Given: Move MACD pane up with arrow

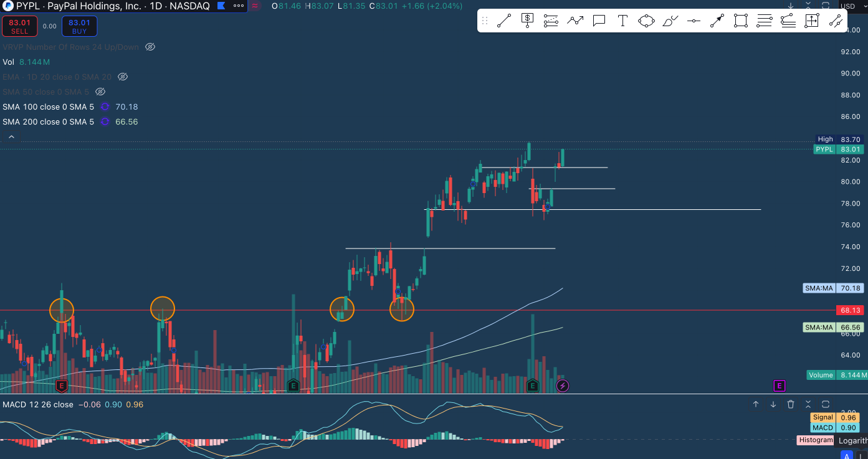Looking at the screenshot, I should 756,404.
